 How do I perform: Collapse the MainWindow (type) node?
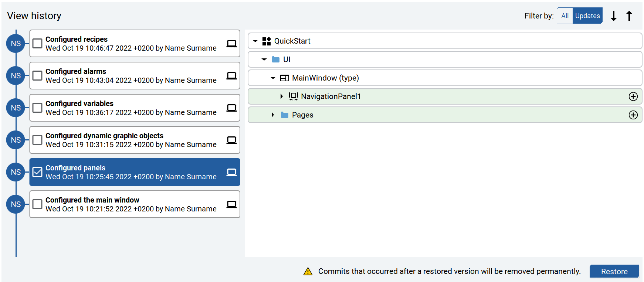click(273, 78)
